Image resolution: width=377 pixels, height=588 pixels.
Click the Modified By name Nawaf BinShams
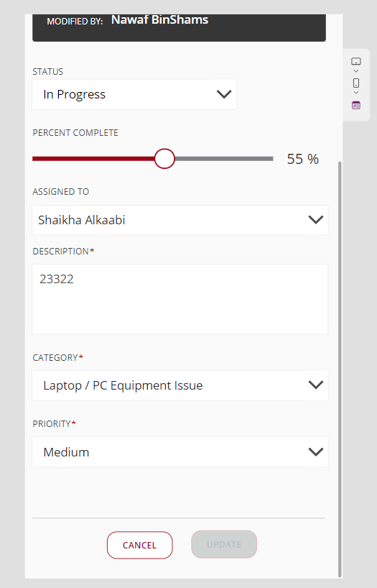tap(159, 19)
